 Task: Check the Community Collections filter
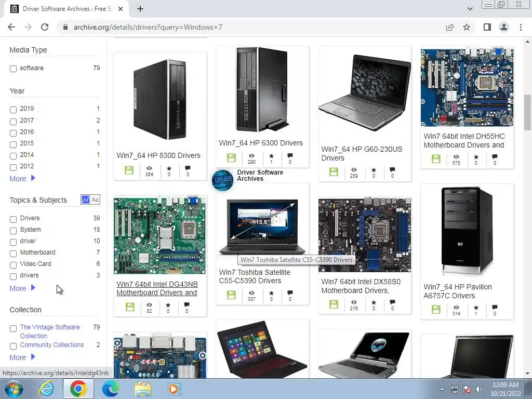[13, 346]
